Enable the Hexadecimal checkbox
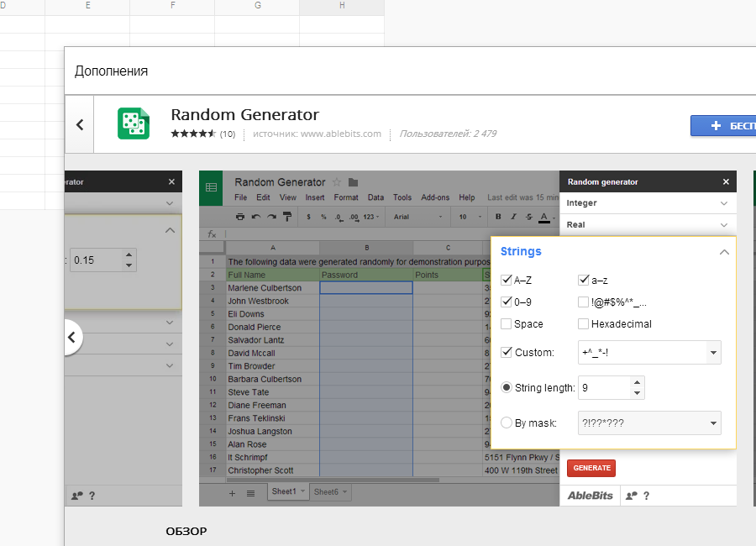This screenshot has height=546, width=756. pos(584,323)
